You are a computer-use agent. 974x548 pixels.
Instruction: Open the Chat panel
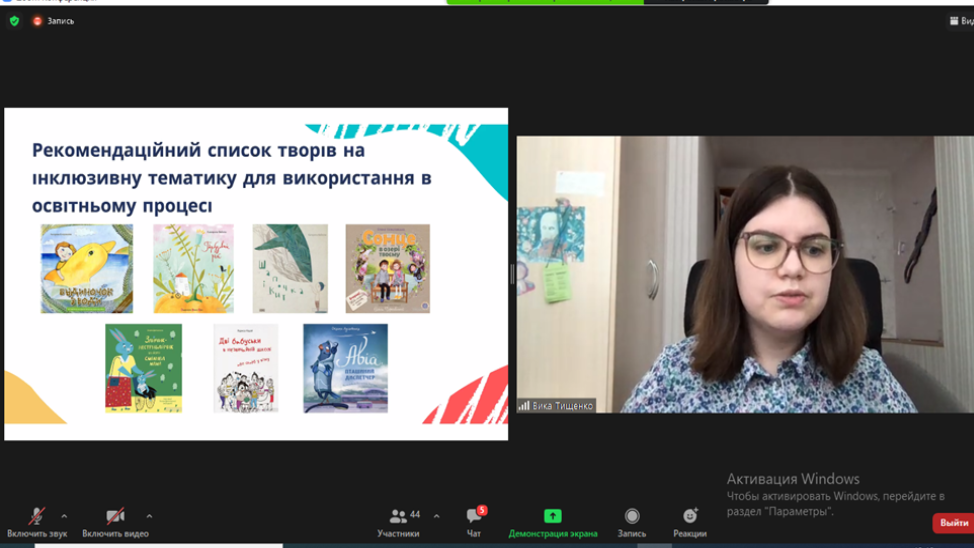point(474,520)
